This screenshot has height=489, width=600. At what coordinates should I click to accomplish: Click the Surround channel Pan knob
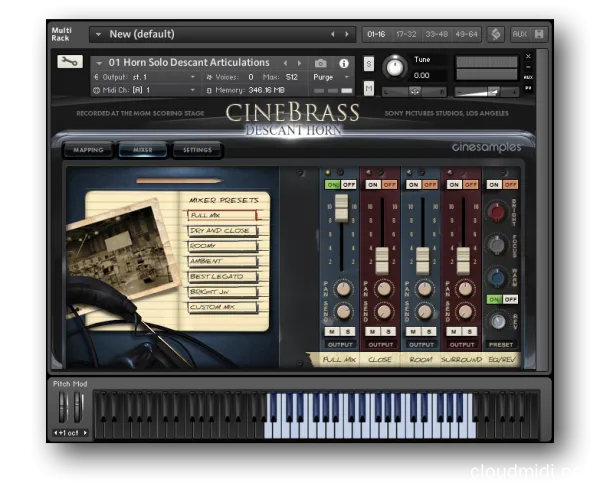pos(465,289)
